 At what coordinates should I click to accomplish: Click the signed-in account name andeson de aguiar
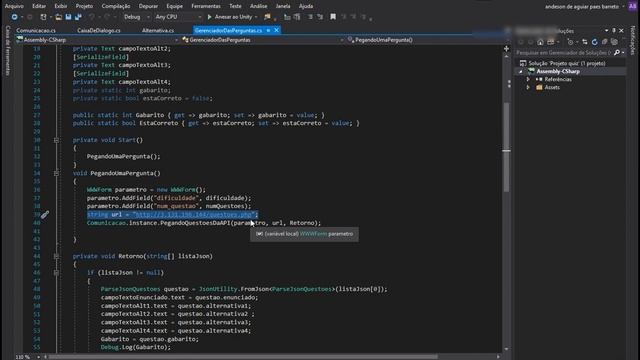[x=582, y=7]
